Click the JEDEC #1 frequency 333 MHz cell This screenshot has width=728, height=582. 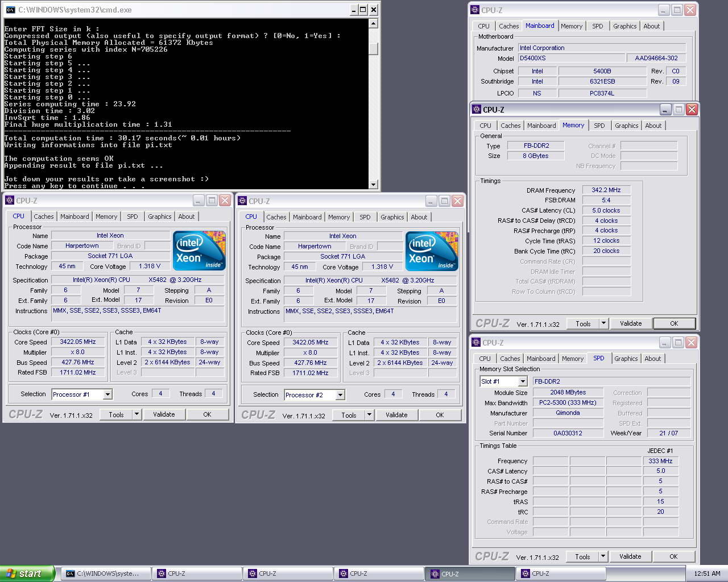click(660, 461)
